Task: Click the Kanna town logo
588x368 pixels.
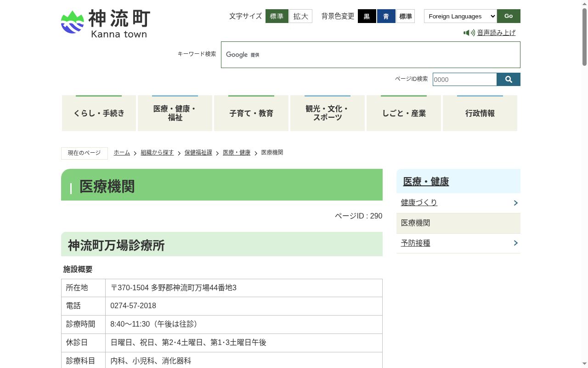Action: (106, 24)
